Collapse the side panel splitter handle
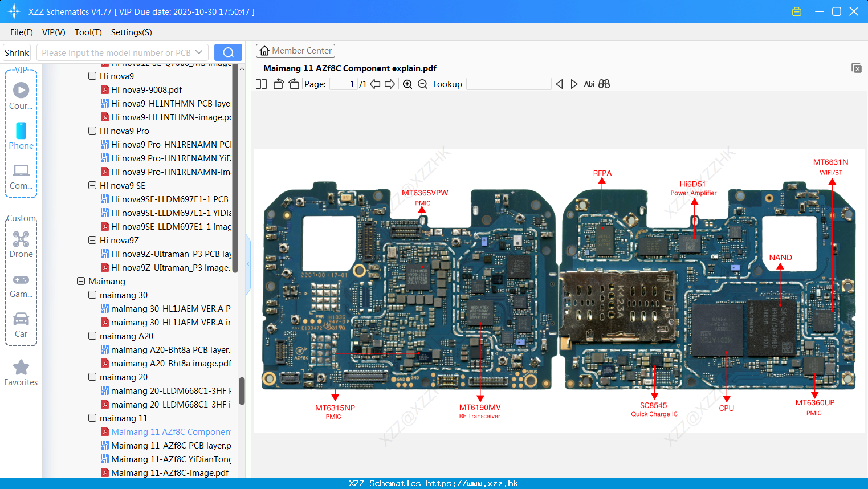Viewport: 868px width, 489px height. 248,264
